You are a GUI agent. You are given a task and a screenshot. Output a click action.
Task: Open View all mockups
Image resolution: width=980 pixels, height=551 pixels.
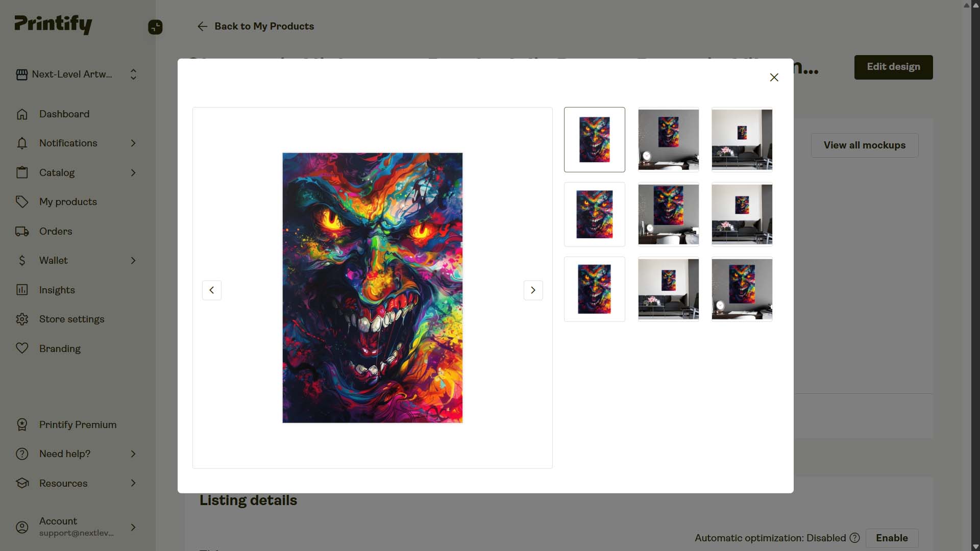(x=865, y=145)
